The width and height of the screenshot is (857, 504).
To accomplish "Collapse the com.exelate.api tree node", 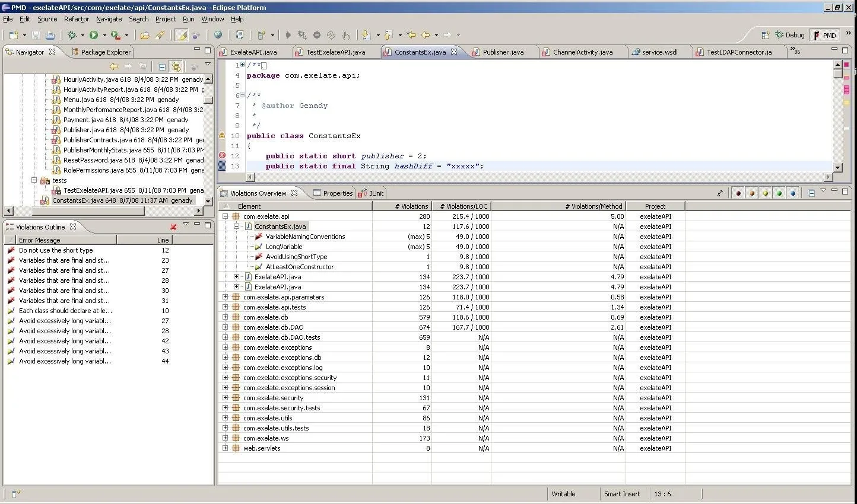I will [226, 216].
